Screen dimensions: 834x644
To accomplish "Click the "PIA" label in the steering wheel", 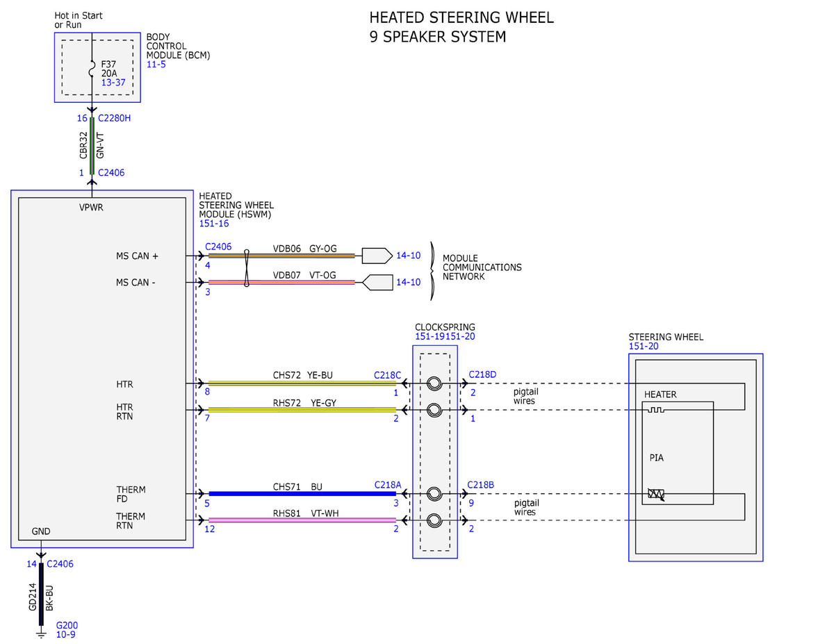I will [x=657, y=458].
